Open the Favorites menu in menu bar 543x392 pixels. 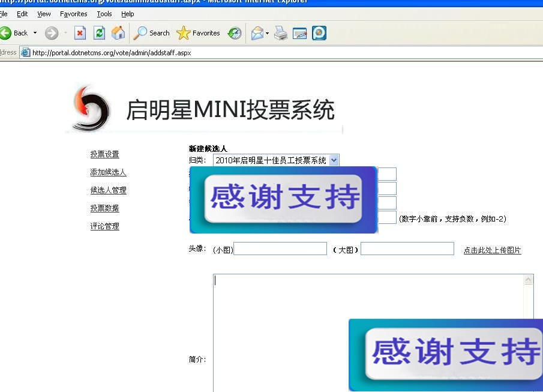tap(73, 14)
